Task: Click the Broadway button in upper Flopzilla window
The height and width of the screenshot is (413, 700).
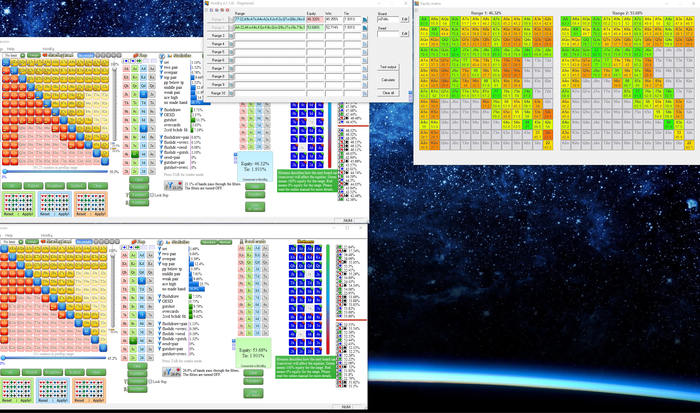Action: [x=55, y=186]
